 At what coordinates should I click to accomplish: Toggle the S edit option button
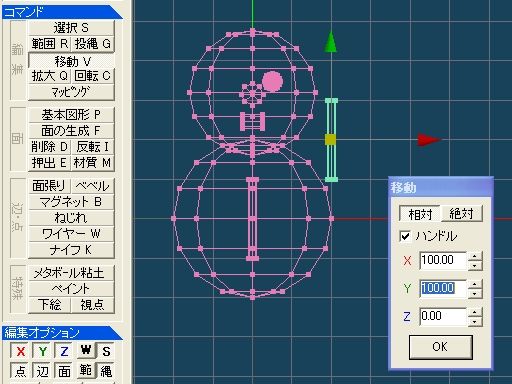(x=106, y=351)
